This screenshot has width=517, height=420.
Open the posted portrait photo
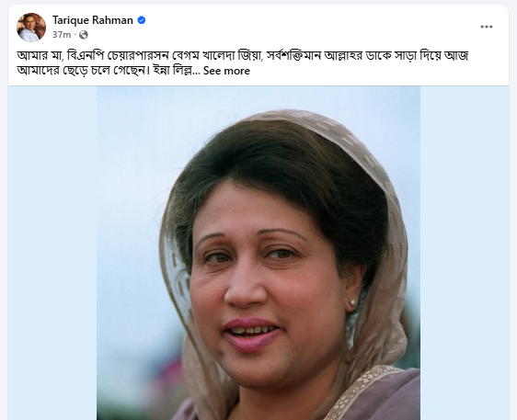(x=258, y=253)
